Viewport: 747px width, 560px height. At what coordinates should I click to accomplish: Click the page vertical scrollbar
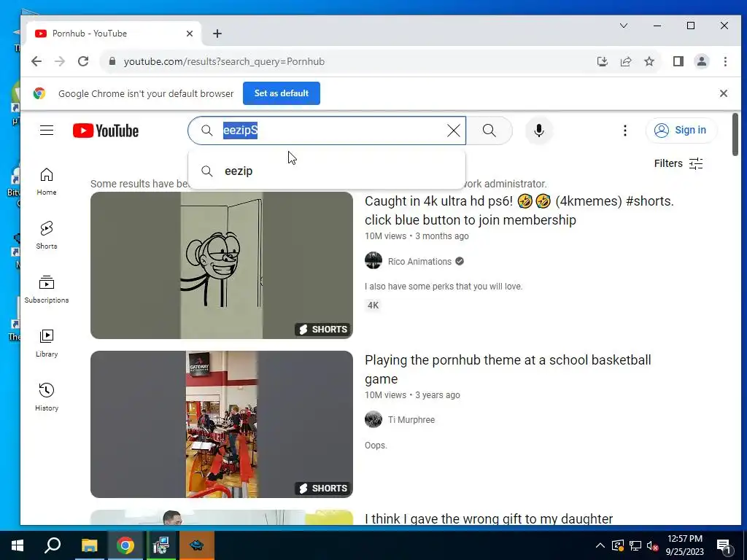[x=735, y=134]
